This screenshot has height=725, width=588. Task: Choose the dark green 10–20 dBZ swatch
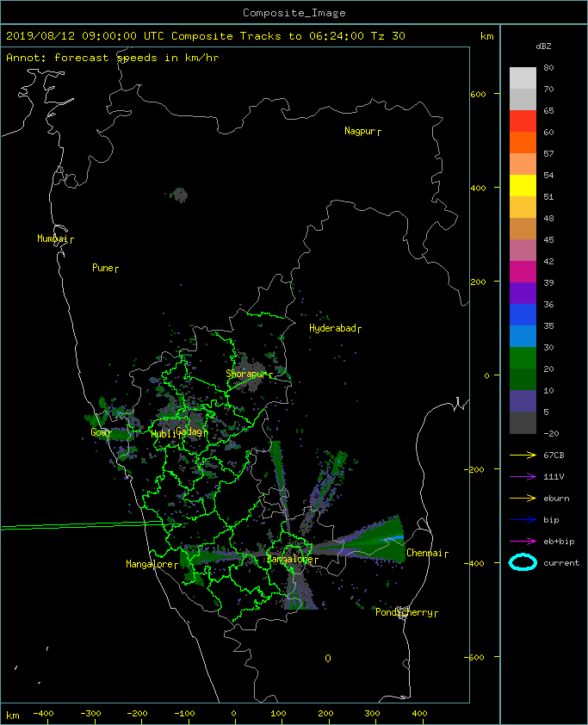(523, 379)
